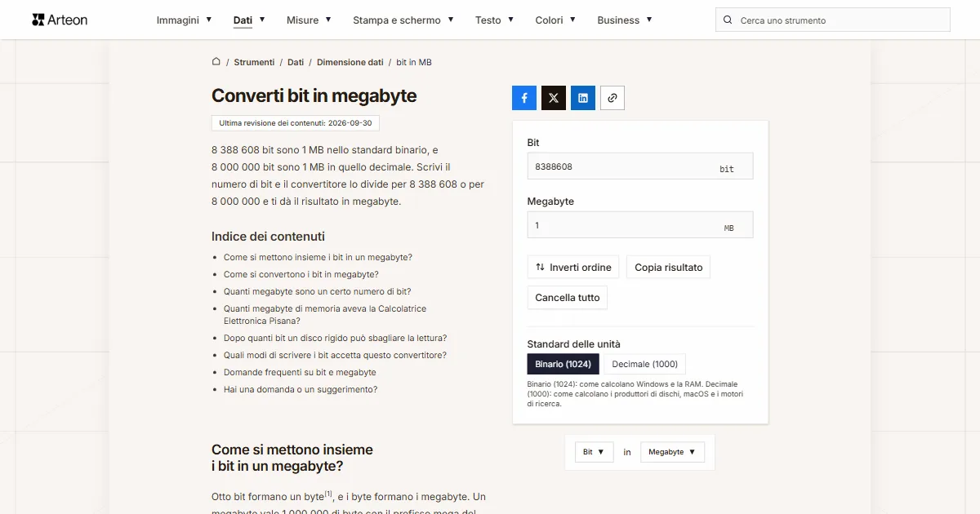Click Copia risultato button
The image size is (980, 514).
(669, 268)
